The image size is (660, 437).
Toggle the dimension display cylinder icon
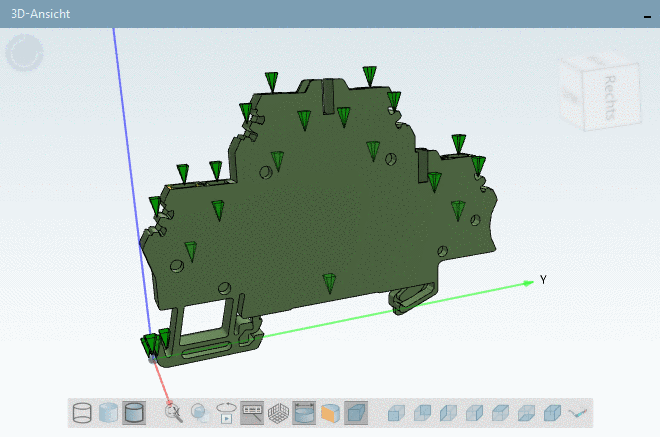(304, 413)
